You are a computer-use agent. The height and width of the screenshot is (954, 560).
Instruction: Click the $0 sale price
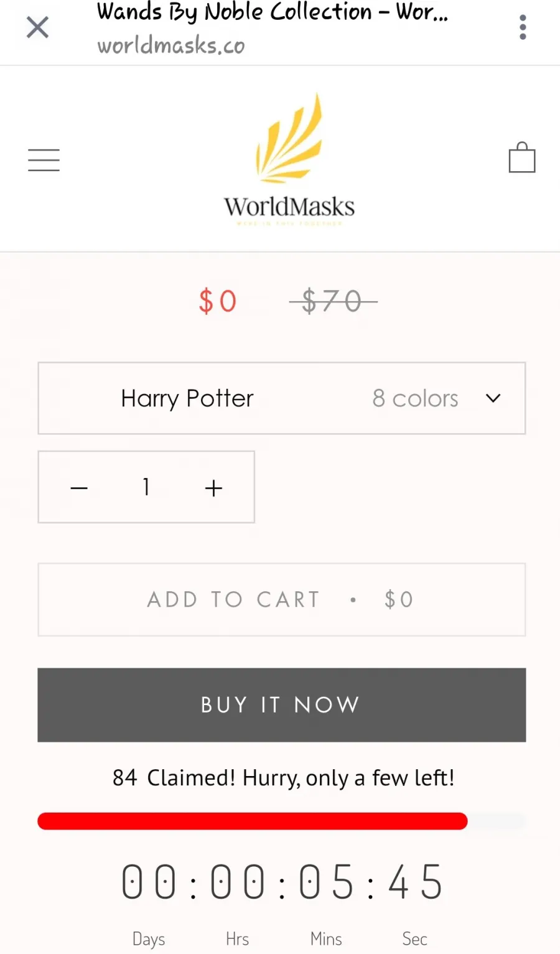(218, 301)
